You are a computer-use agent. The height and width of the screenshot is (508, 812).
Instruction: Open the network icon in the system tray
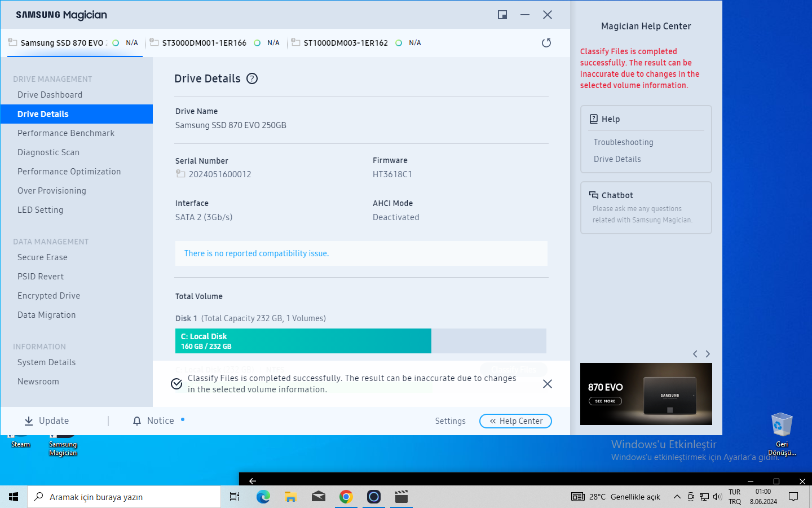(x=704, y=497)
